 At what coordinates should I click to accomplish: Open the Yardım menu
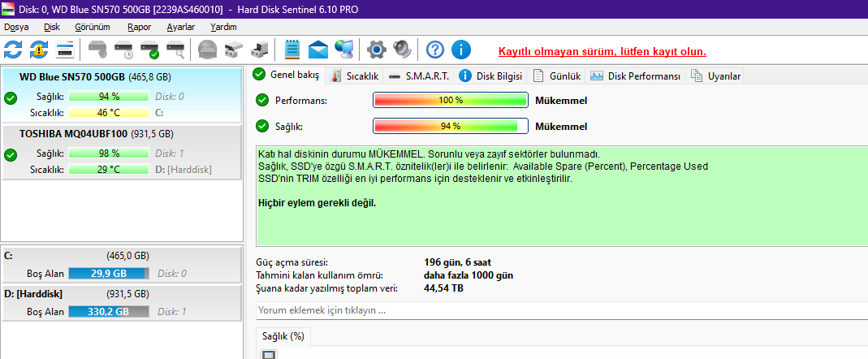[x=223, y=27]
